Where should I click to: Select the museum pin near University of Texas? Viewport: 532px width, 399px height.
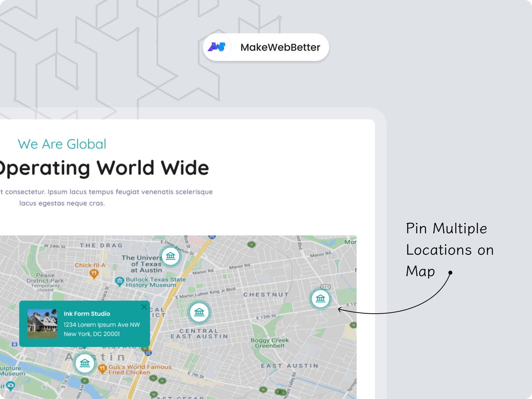170,256
